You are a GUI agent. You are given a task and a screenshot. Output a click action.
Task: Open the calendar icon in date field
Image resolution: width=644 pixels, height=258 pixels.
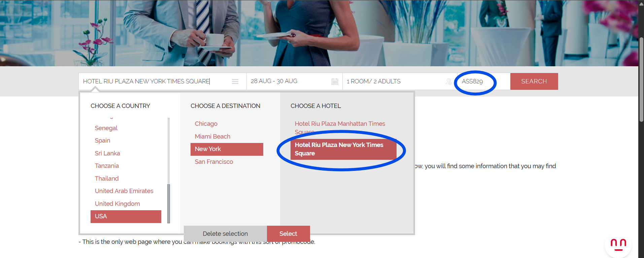click(x=335, y=81)
